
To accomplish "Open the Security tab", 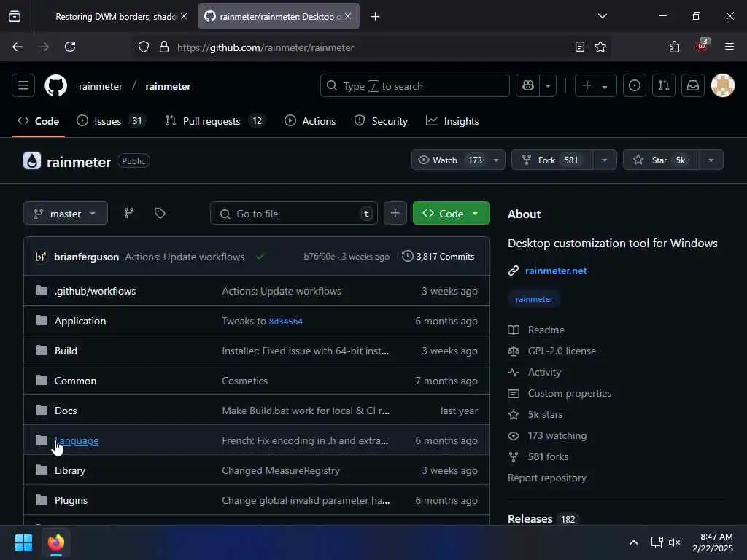I will pyautogui.click(x=381, y=121).
